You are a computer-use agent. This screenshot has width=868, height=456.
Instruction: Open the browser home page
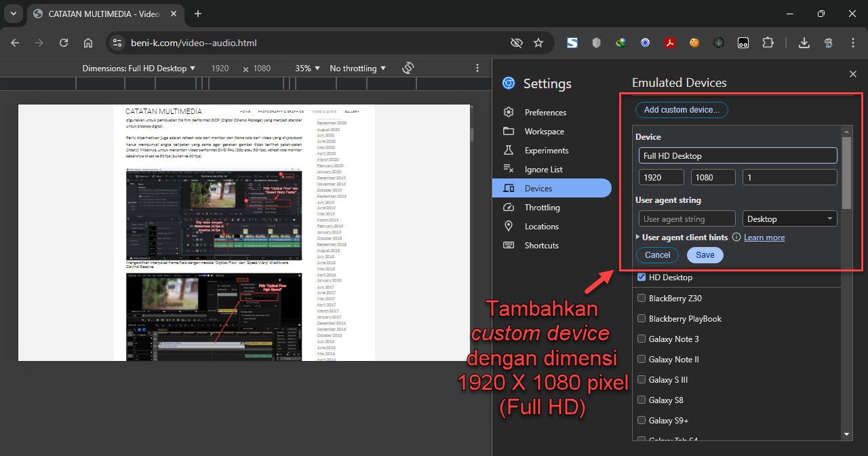click(x=88, y=43)
